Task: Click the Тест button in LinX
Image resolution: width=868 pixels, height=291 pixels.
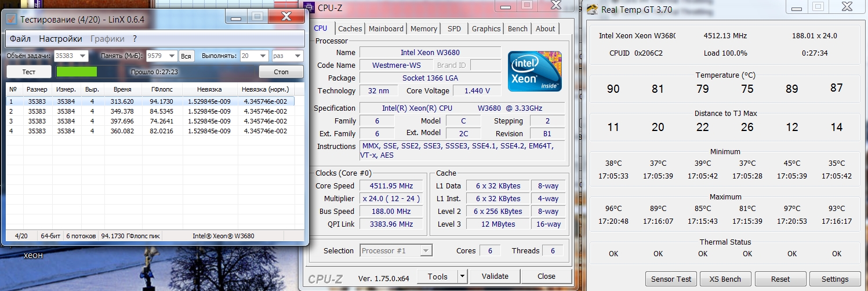Action: [29, 72]
